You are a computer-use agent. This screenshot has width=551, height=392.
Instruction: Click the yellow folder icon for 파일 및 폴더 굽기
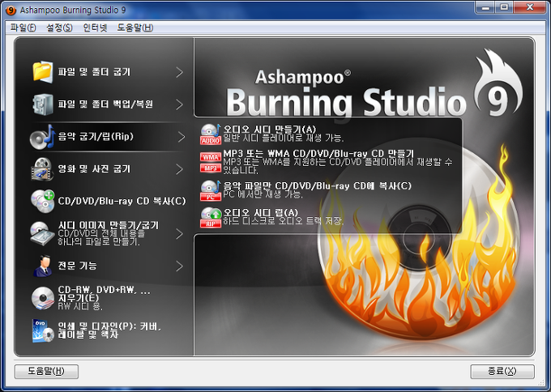point(43,72)
